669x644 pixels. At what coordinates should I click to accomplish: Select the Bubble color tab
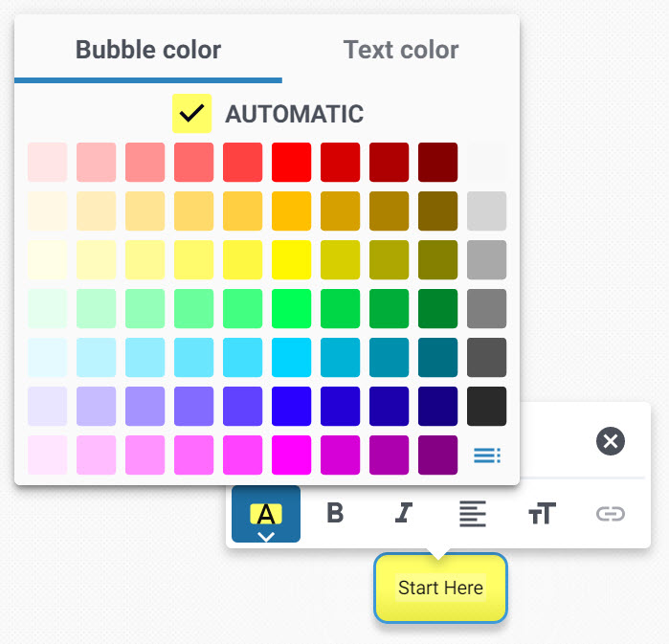148,50
